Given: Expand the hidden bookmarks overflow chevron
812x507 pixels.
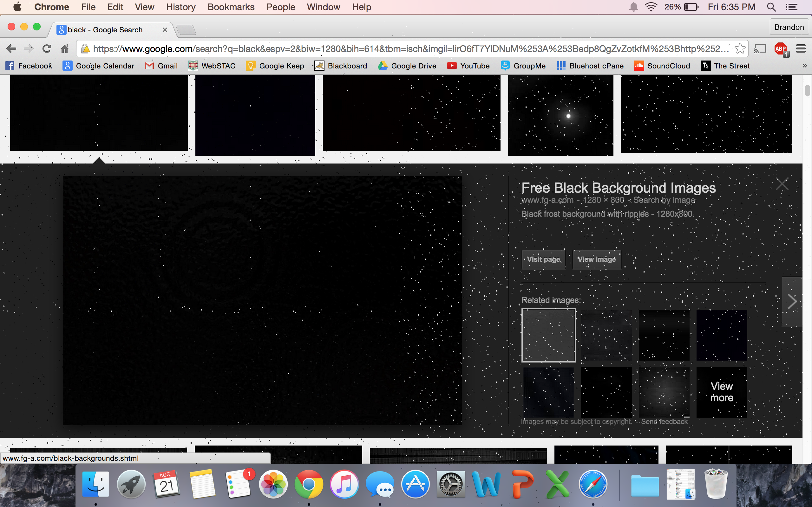Looking at the screenshot, I should pos(804,66).
